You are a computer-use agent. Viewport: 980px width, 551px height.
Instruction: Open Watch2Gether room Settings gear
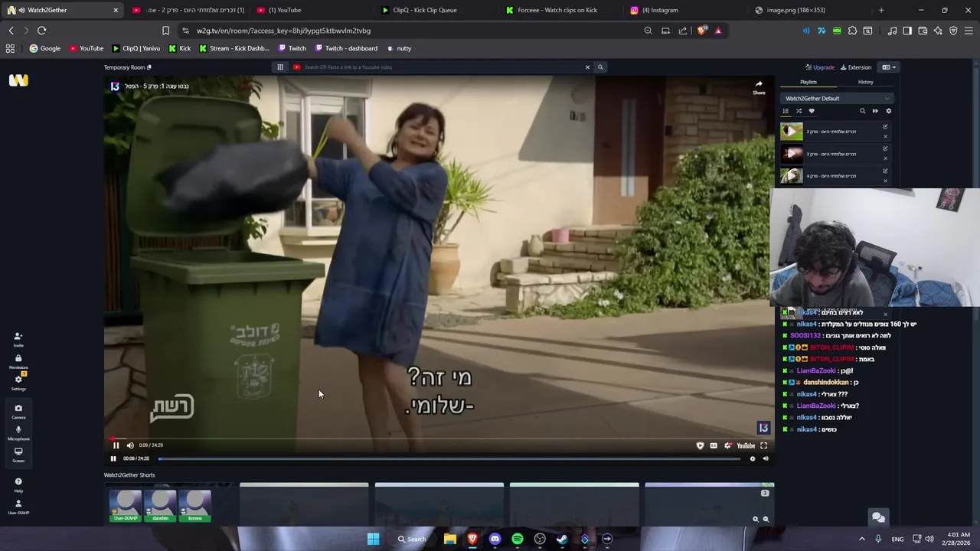[x=18, y=382]
